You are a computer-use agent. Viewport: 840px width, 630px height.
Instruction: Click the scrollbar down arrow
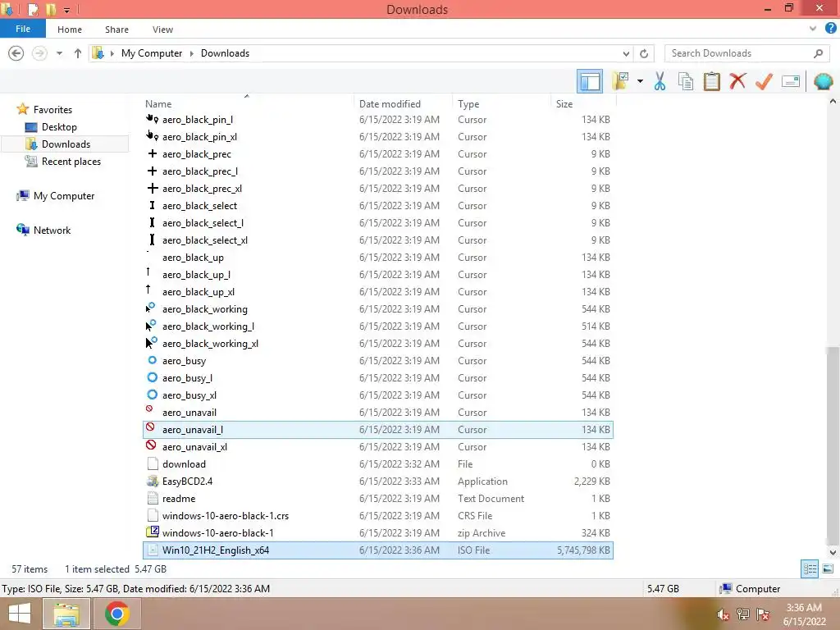832,552
